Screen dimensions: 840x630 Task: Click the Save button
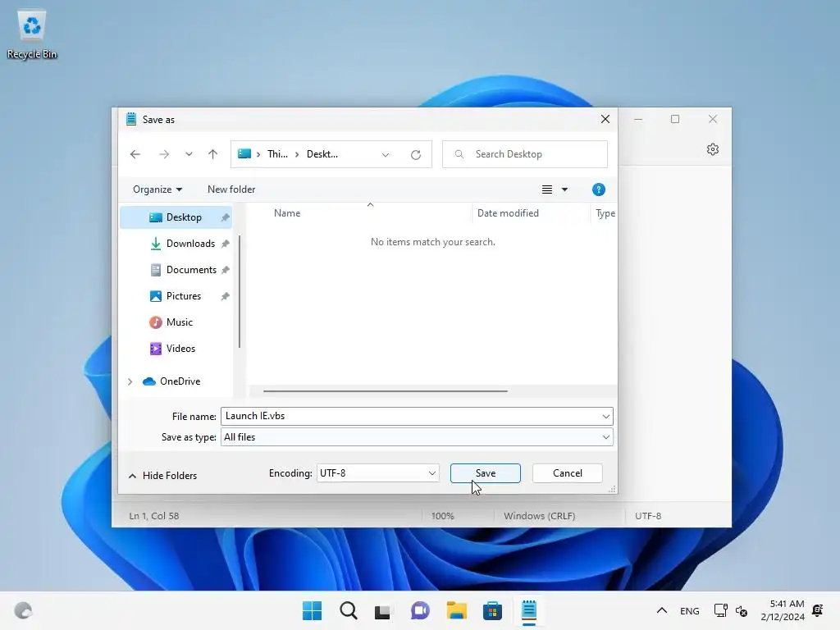pos(486,473)
